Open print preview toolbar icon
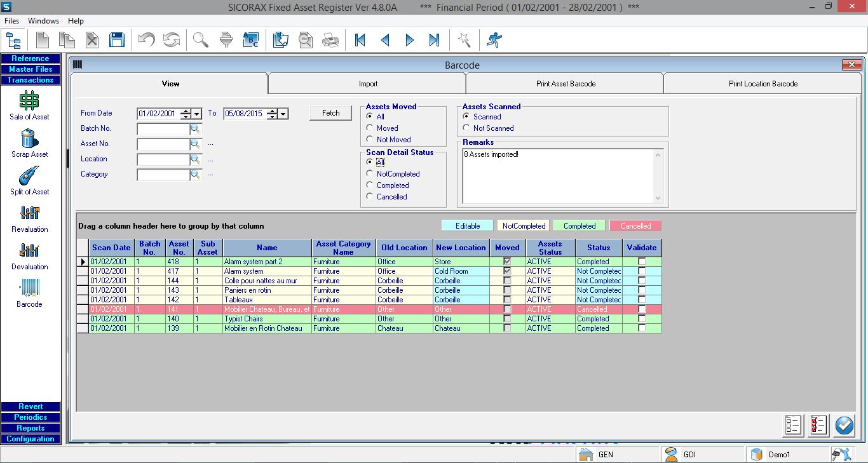 coord(306,41)
